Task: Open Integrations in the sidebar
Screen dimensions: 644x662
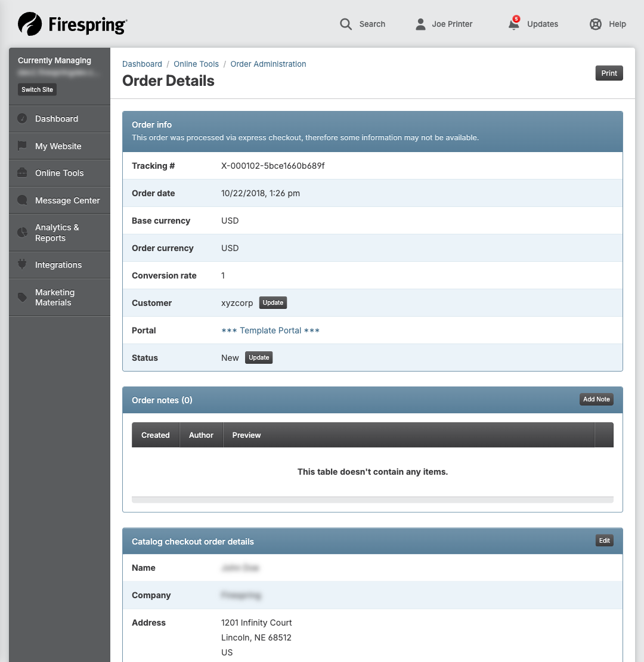Action: 60,265
